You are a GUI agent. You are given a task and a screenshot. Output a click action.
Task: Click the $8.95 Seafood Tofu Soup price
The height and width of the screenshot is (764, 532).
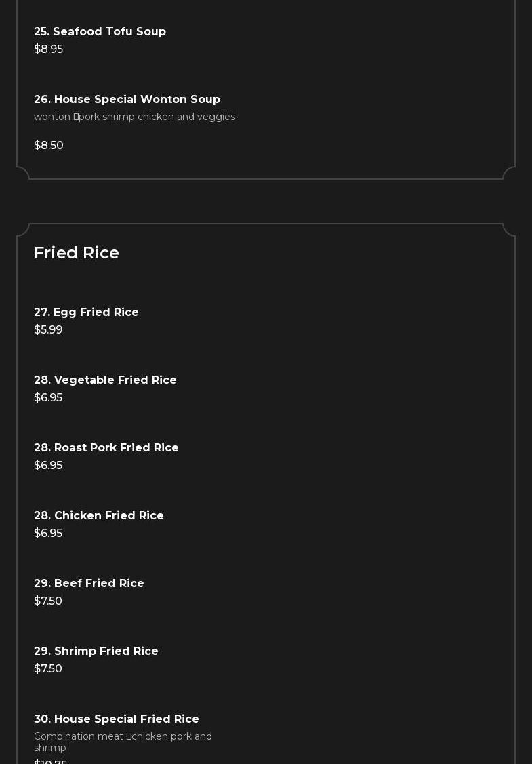[48, 49]
